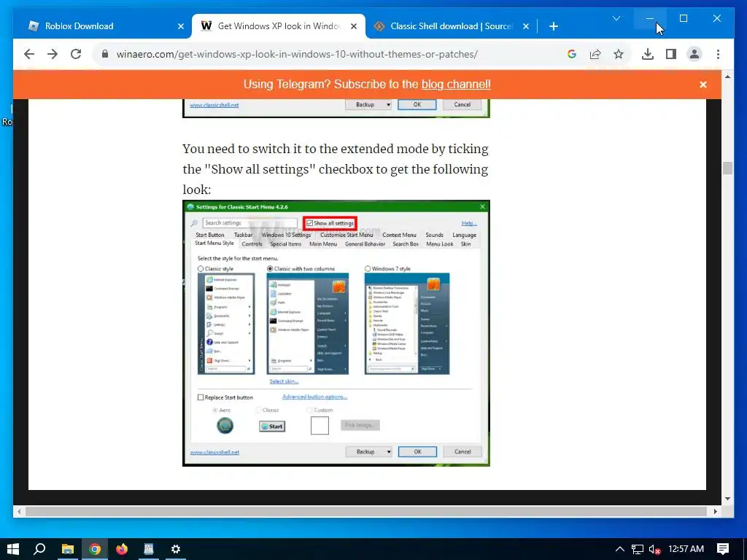Close the Roblox Download tab

181,26
